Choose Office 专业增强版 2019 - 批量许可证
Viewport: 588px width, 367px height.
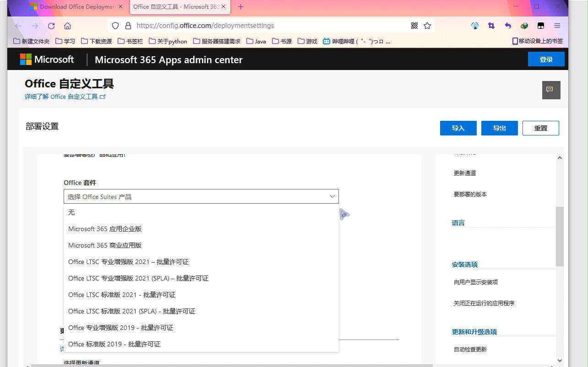point(201,328)
